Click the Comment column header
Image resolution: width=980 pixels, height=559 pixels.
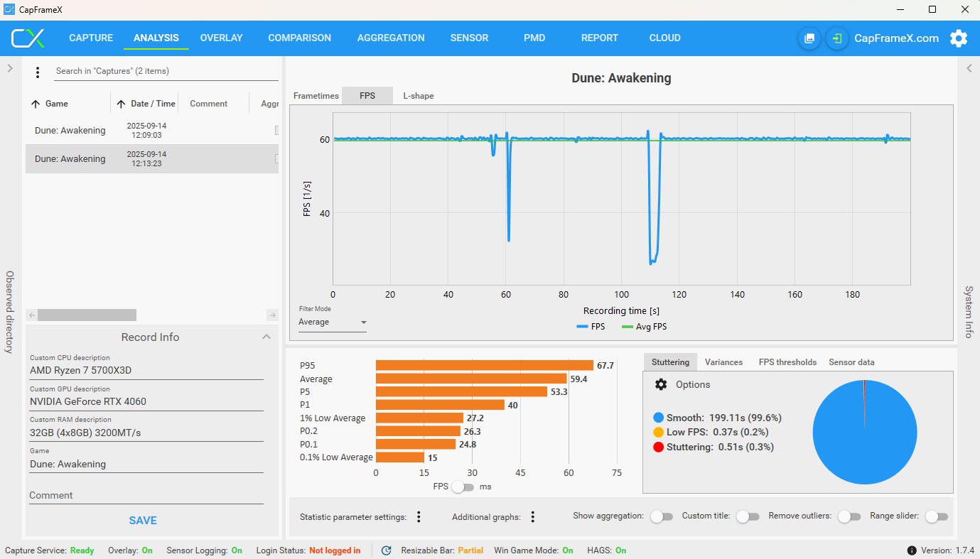tap(208, 104)
